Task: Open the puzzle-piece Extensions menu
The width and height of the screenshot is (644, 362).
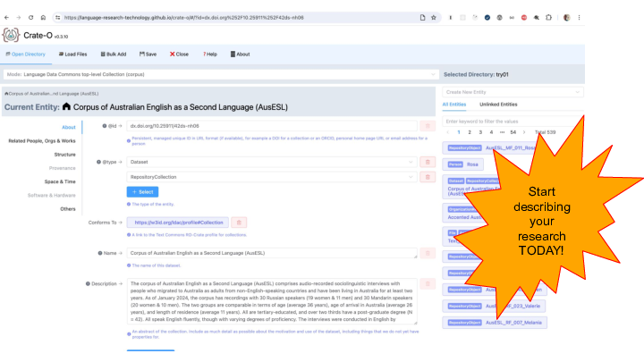Action: pyautogui.click(x=548, y=18)
